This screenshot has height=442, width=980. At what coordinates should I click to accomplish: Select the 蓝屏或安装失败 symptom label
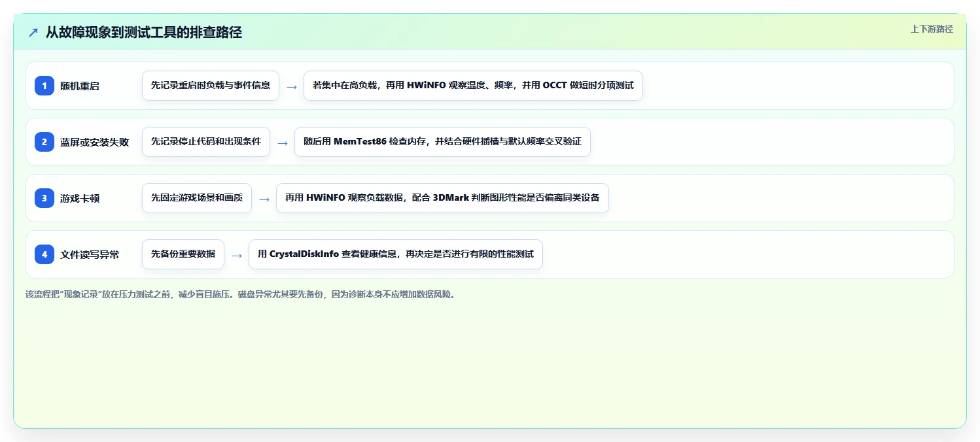pyautogui.click(x=94, y=142)
